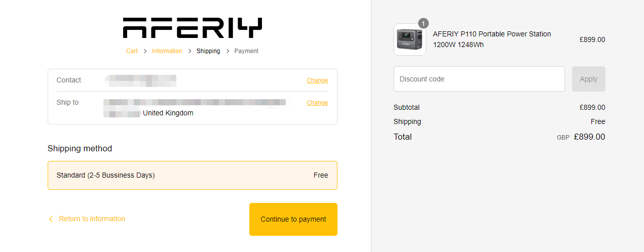Click chevron between Information and Shipping
Screen dimensions: 644x252
coord(190,51)
